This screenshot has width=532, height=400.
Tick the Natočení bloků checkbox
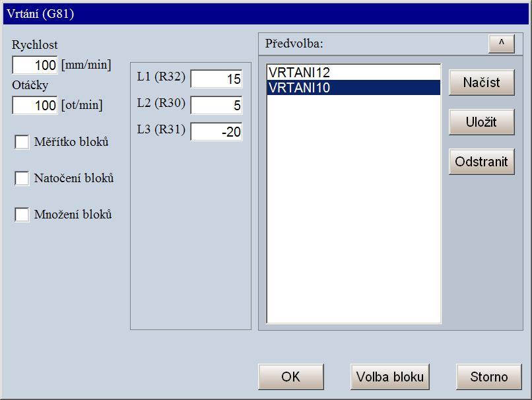pyautogui.click(x=22, y=178)
